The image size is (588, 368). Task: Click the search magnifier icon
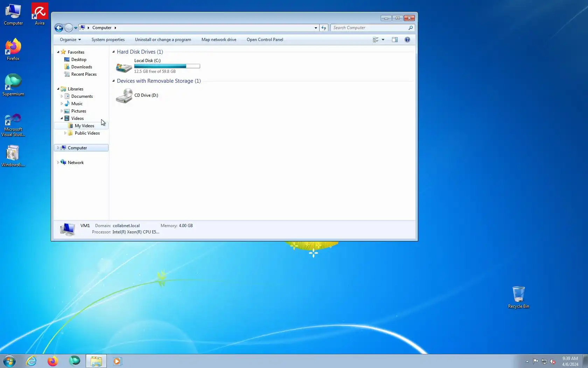tap(411, 28)
